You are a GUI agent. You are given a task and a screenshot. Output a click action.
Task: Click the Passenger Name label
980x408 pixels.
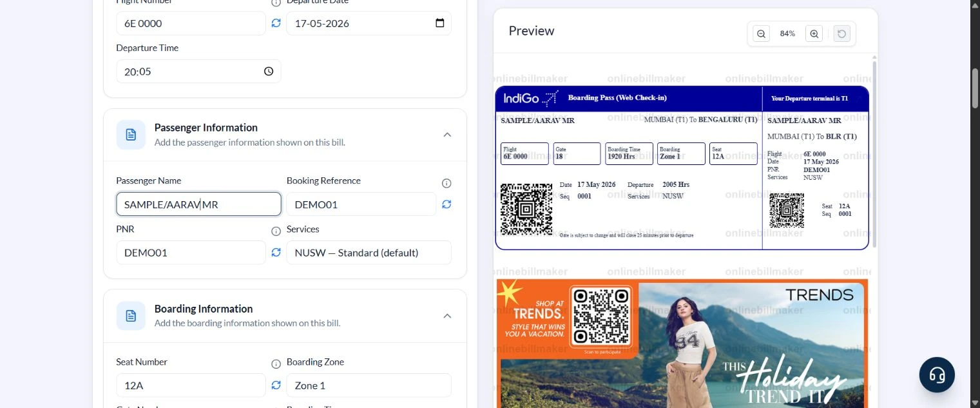coord(148,180)
